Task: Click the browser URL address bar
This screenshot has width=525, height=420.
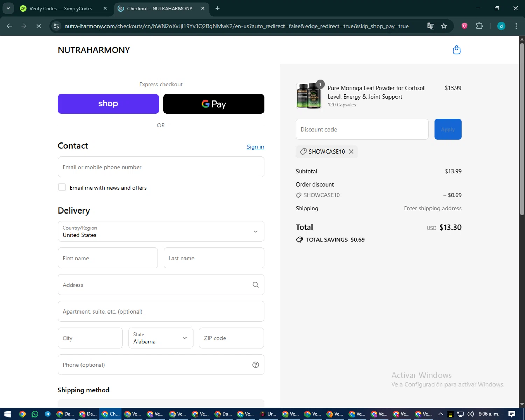Action: coord(236,26)
